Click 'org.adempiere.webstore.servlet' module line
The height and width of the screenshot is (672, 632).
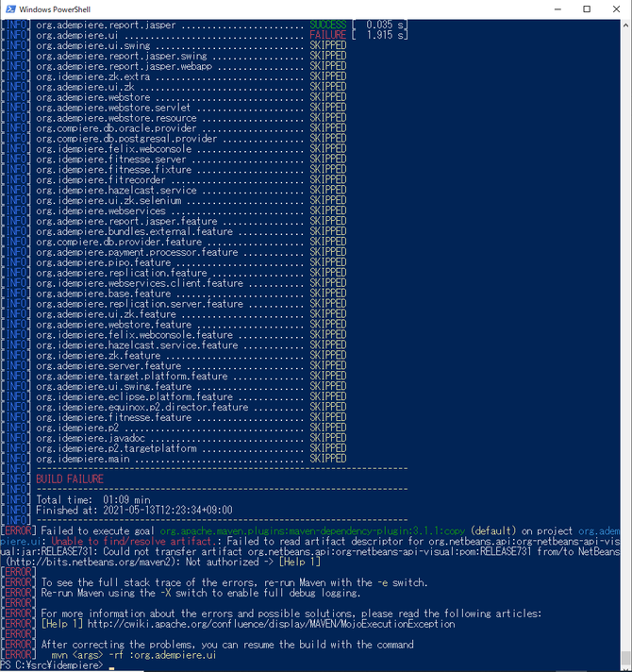191,108
